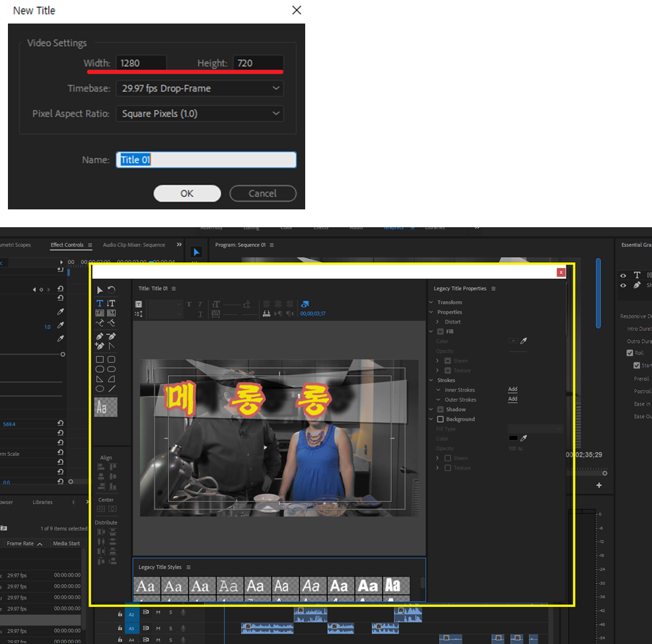This screenshot has height=644, width=652.
Task: Switch to the Effect Controls tab
Action: [67, 245]
